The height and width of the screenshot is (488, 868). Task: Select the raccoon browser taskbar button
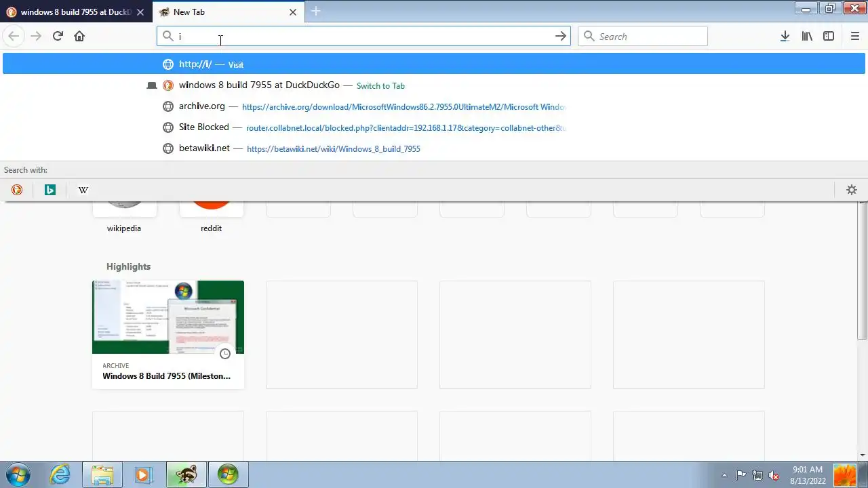[x=186, y=474]
